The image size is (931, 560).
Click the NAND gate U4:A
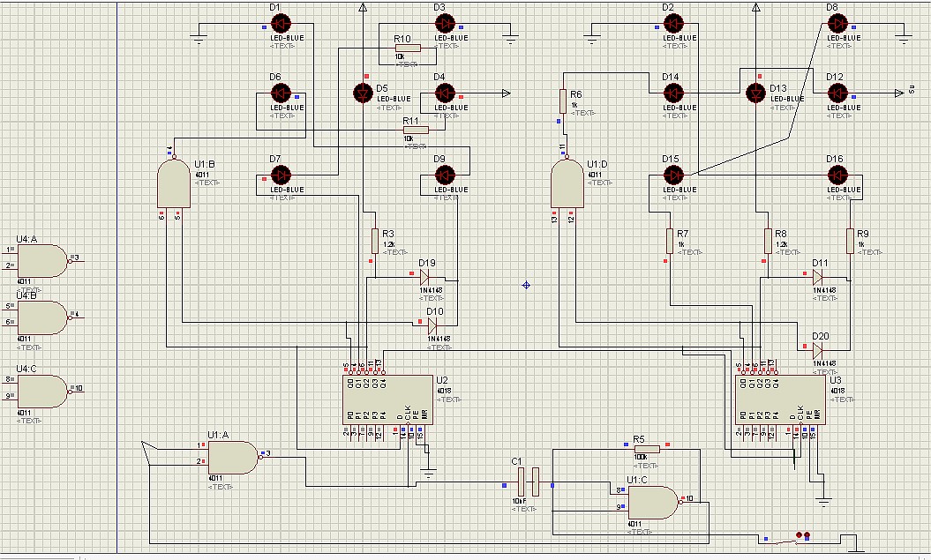click(x=41, y=260)
